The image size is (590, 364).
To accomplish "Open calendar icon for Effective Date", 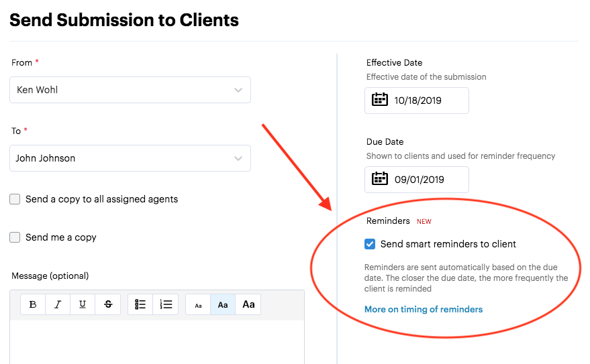I will click(x=380, y=101).
